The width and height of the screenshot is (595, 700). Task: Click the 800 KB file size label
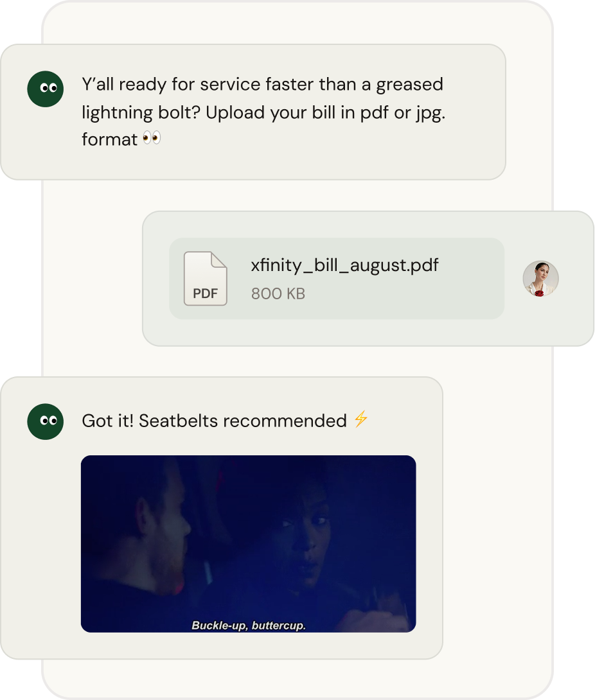(x=278, y=293)
